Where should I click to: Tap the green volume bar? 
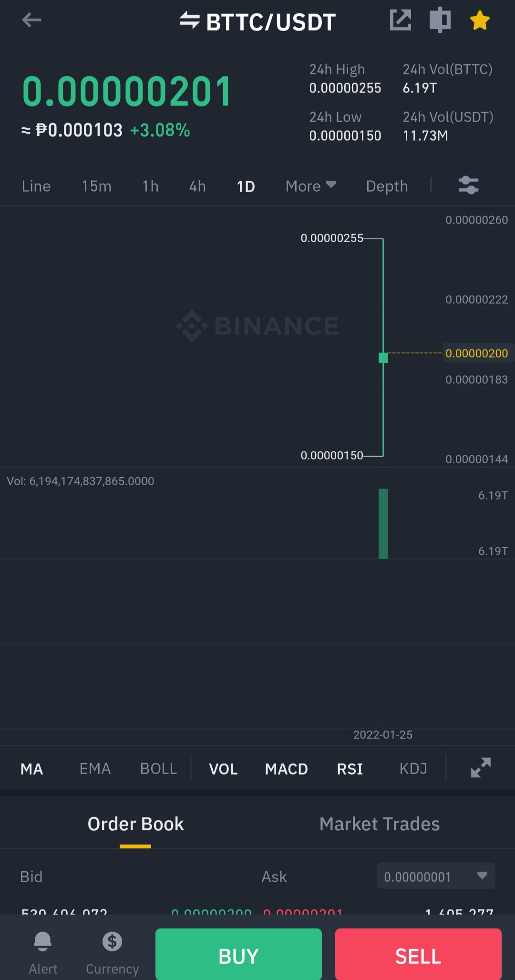coord(383,523)
